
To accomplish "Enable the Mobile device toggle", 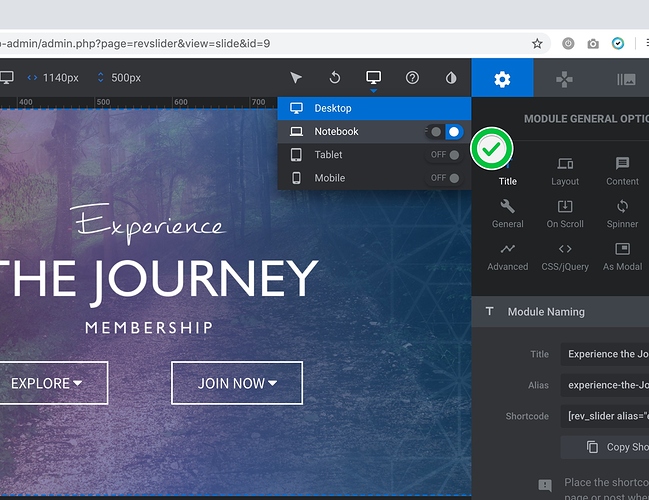I will 446,178.
